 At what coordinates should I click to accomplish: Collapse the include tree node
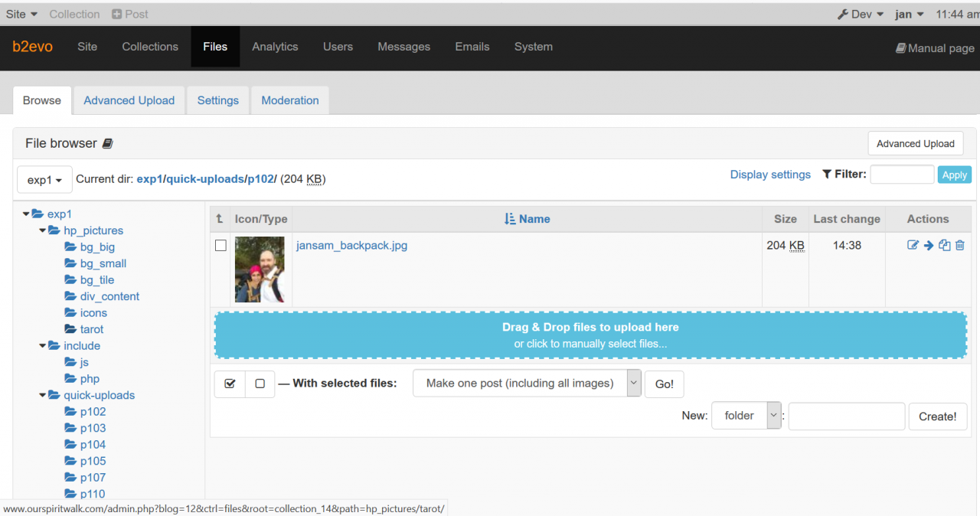[x=43, y=346]
